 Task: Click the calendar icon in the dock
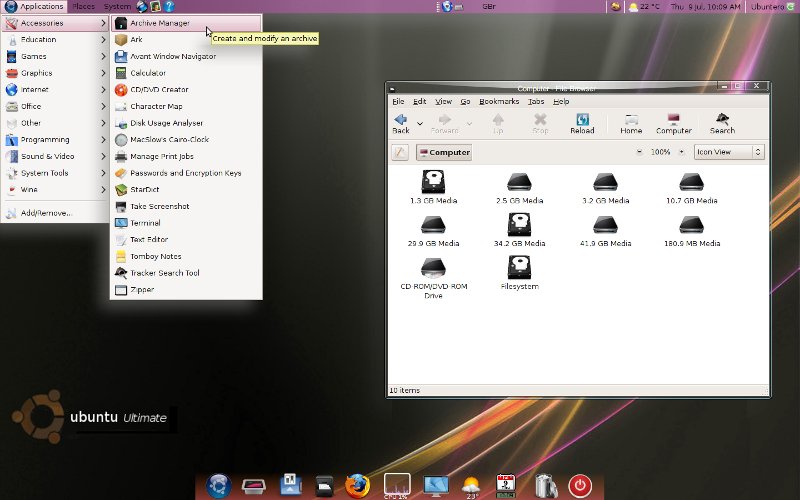click(x=506, y=486)
